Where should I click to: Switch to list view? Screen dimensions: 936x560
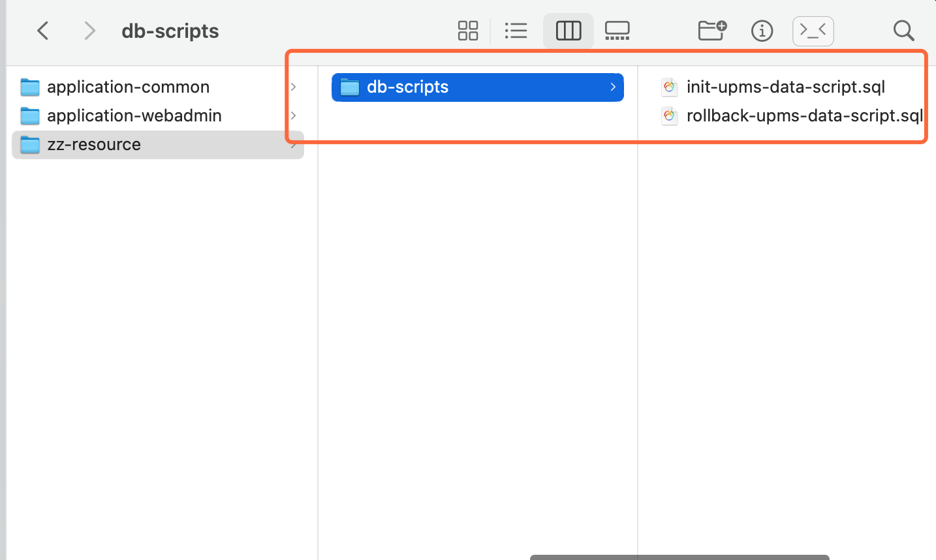[516, 31]
